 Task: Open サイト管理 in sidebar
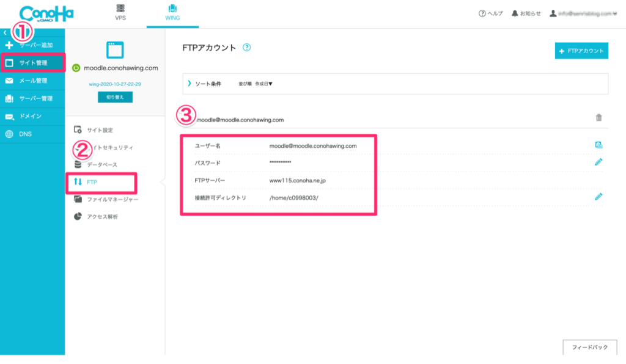tap(32, 62)
